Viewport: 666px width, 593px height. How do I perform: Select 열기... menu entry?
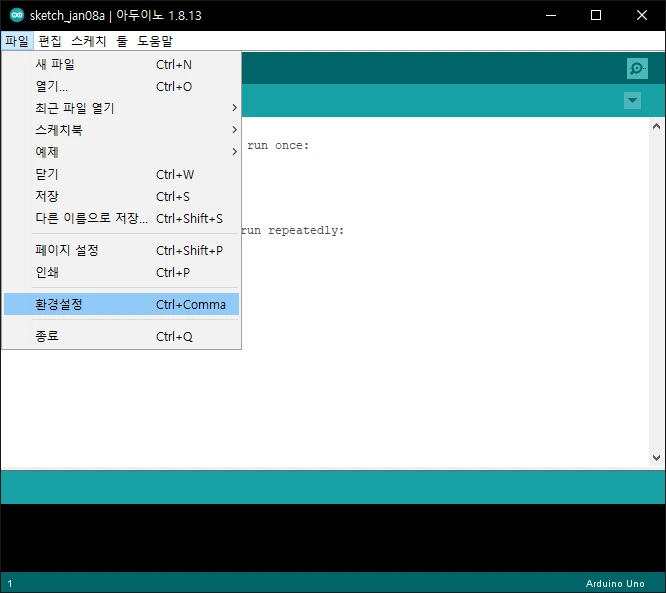121,86
